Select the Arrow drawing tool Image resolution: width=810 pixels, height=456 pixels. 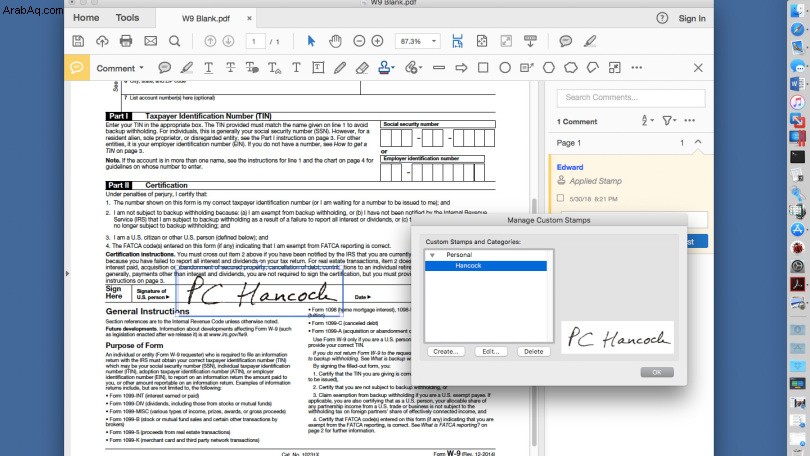pyautogui.click(x=461, y=68)
